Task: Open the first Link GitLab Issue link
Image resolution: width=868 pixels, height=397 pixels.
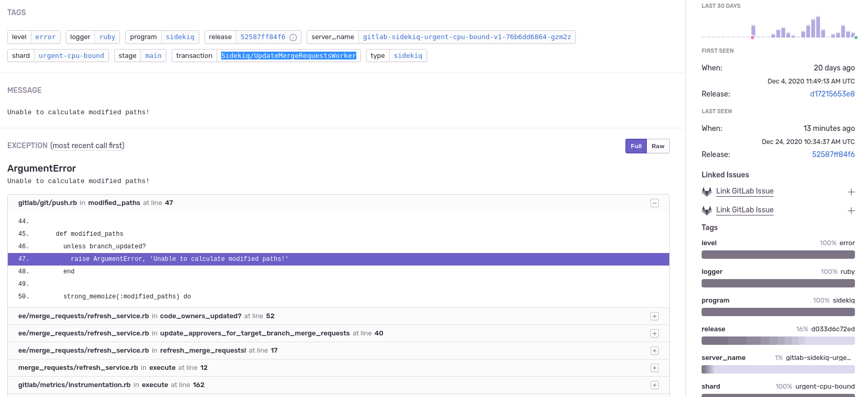Action: (x=744, y=191)
